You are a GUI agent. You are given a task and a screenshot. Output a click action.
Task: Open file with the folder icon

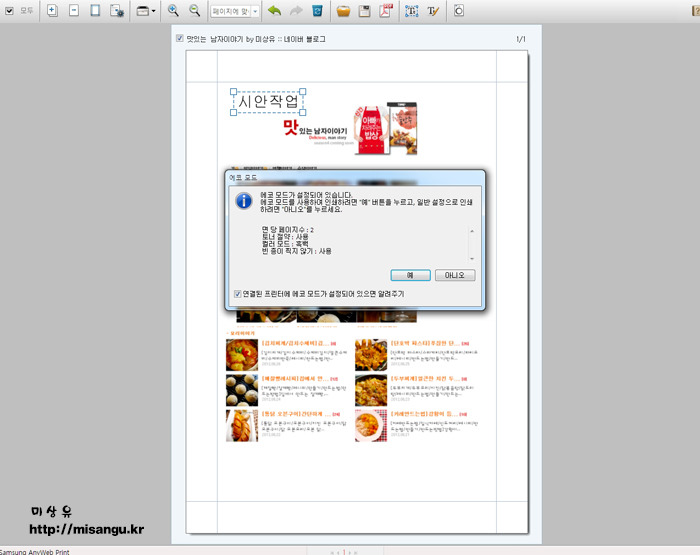[343, 11]
